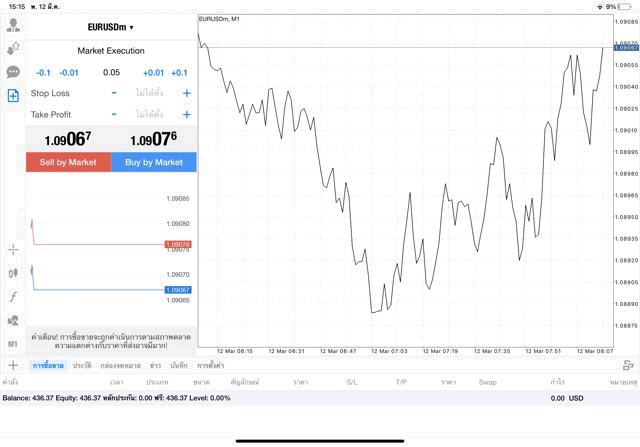
Task: Select the new order icon in sidebar
Action: click(x=13, y=96)
